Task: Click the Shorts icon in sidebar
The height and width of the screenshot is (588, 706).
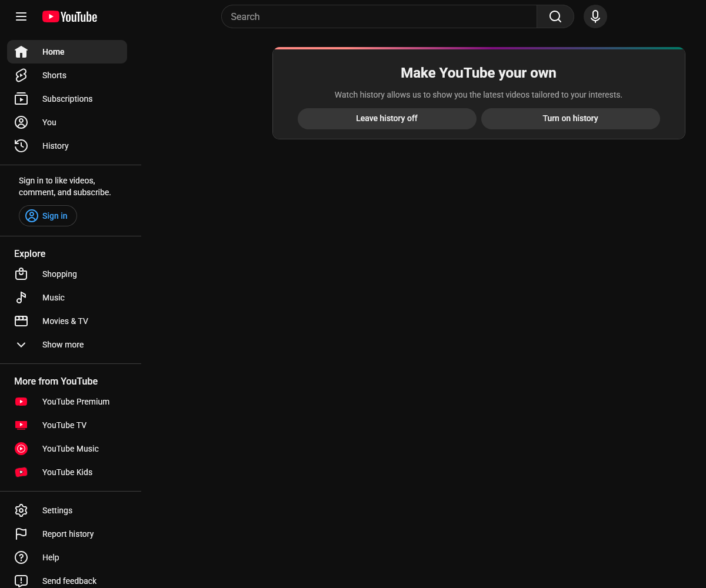Action: (x=21, y=75)
